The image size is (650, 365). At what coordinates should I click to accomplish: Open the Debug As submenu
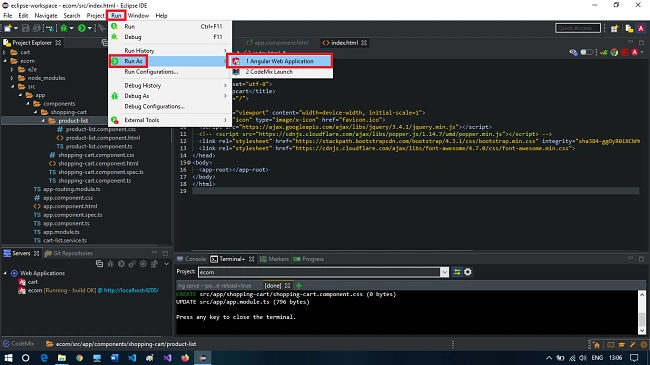click(x=170, y=96)
